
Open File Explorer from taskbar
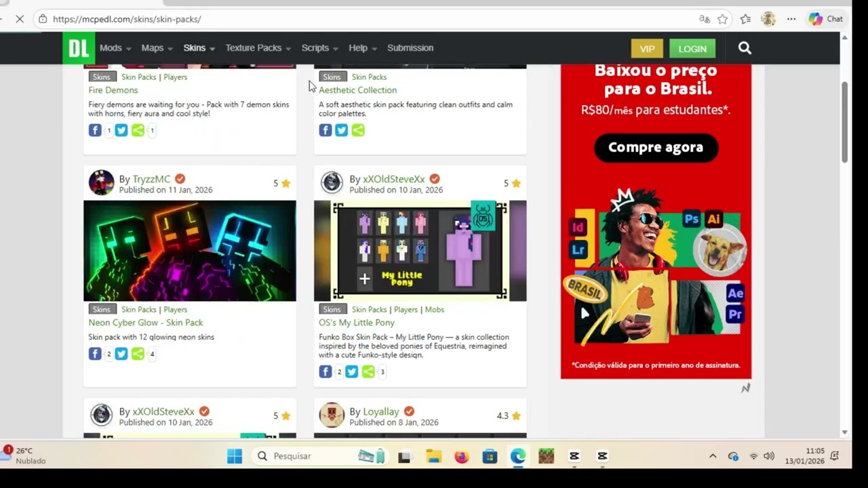pyautogui.click(x=434, y=456)
